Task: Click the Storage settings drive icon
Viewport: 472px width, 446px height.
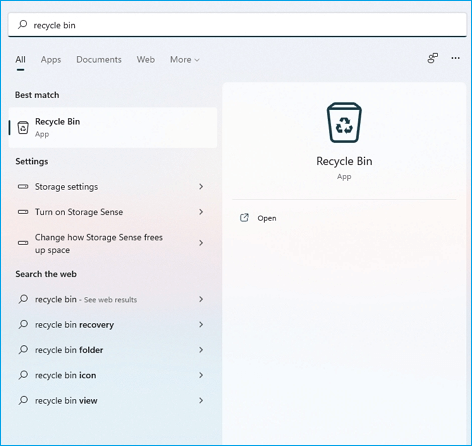Action: [x=23, y=187]
